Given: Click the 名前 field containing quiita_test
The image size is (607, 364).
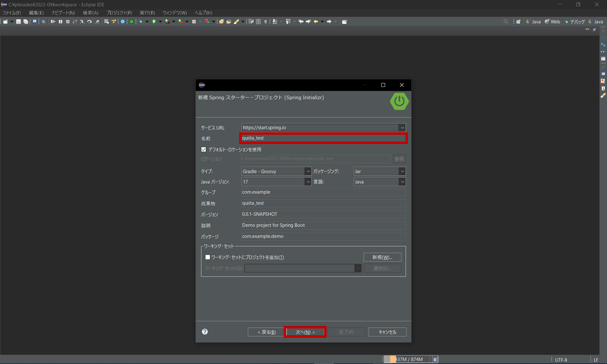Looking at the screenshot, I should click(323, 138).
